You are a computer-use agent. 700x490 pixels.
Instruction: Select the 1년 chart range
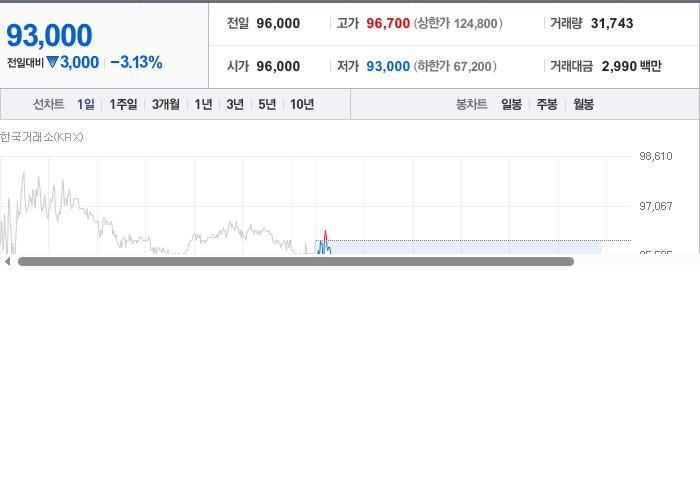click(x=203, y=104)
